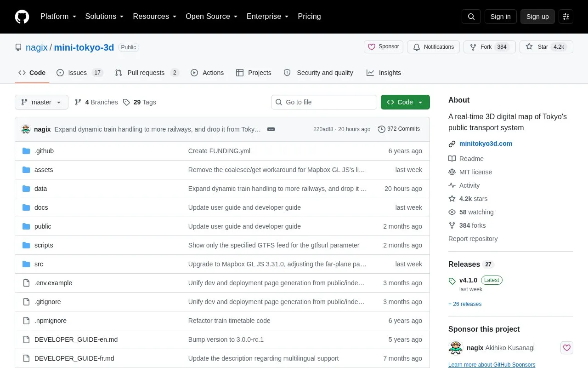Expand the Solutions menu

tap(105, 17)
